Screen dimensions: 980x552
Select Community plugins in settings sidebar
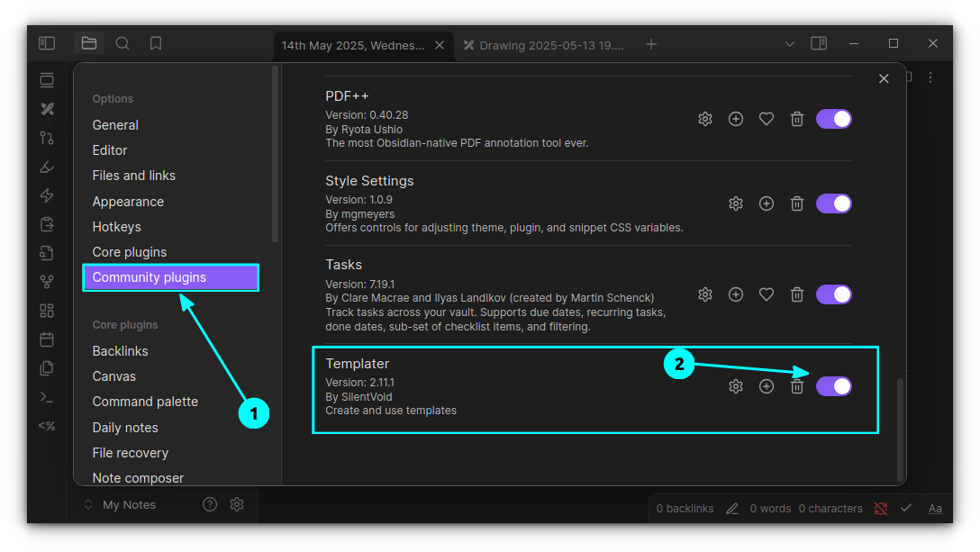point(170,277)
